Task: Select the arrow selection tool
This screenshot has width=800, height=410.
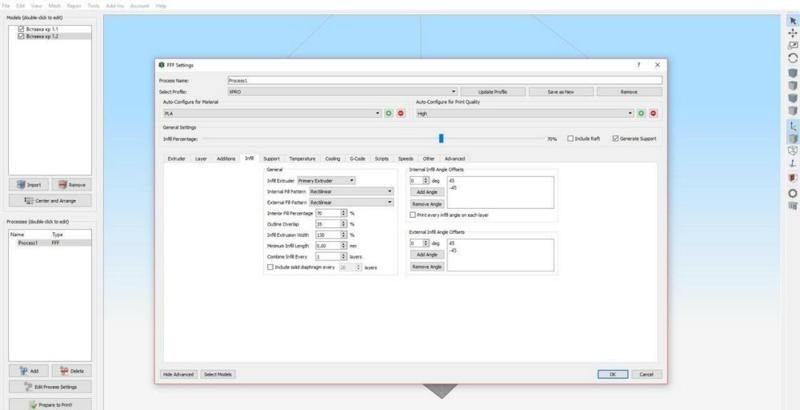Action: pos(793,19)
